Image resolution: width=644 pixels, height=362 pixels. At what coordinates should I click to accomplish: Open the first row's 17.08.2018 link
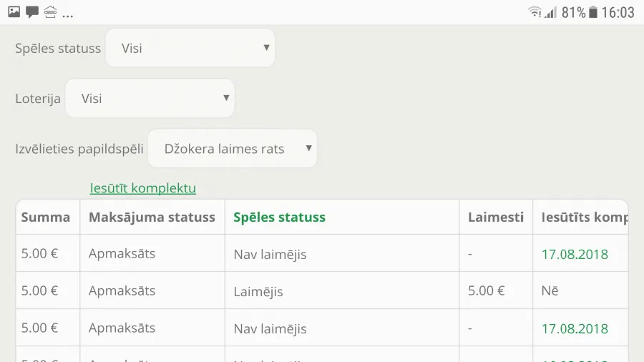click(575, 254)
